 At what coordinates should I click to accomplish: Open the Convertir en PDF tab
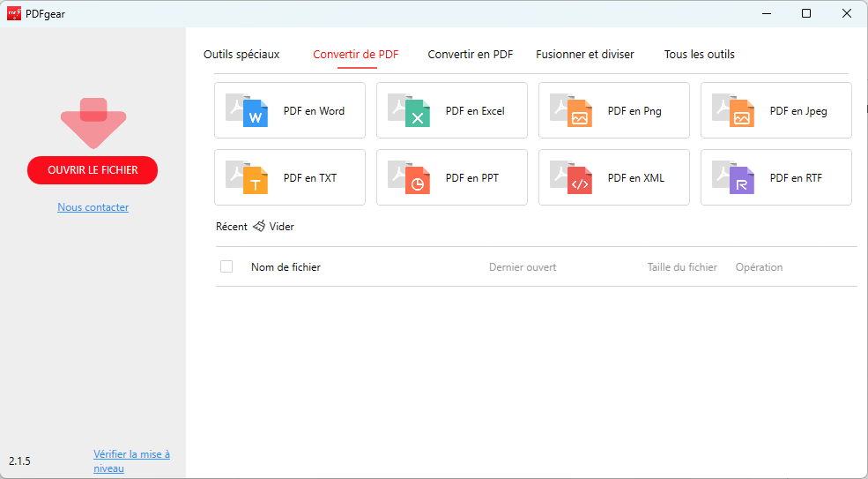coord(471,55)
